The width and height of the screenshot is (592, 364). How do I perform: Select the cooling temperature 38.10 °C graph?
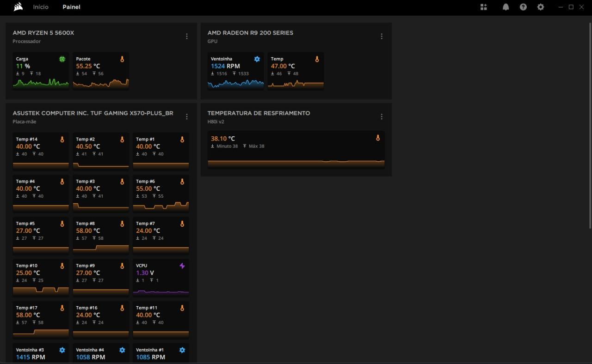(x=296, y=163)
